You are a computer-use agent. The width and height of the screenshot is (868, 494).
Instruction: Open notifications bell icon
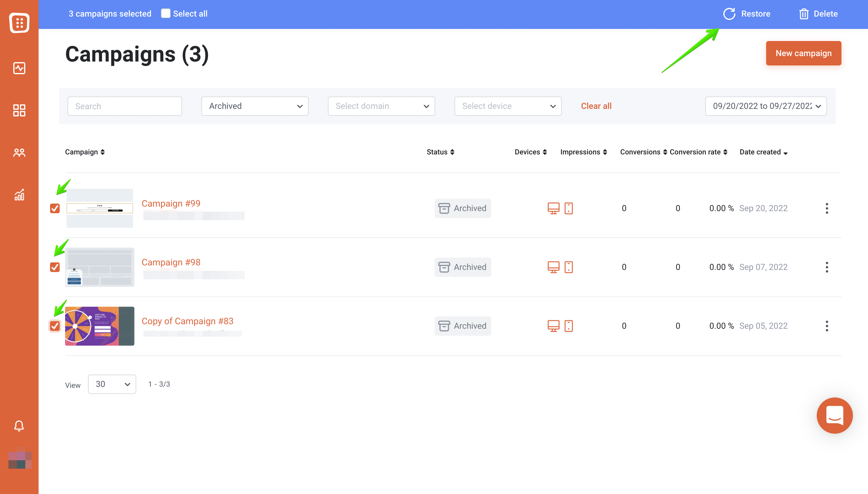[x=19, y=426]
